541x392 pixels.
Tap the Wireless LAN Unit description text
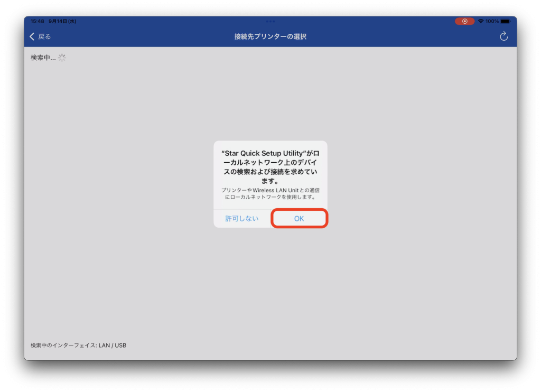270,193
